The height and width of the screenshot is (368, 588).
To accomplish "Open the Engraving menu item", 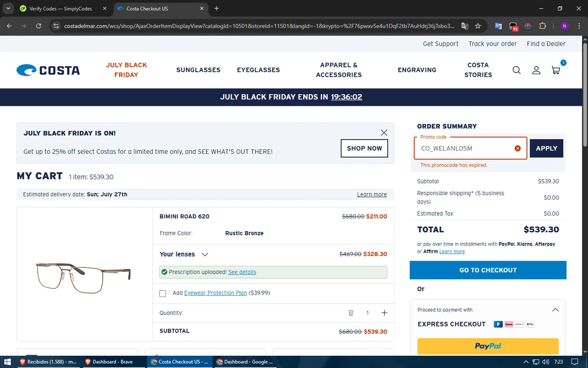I will 417,70.
